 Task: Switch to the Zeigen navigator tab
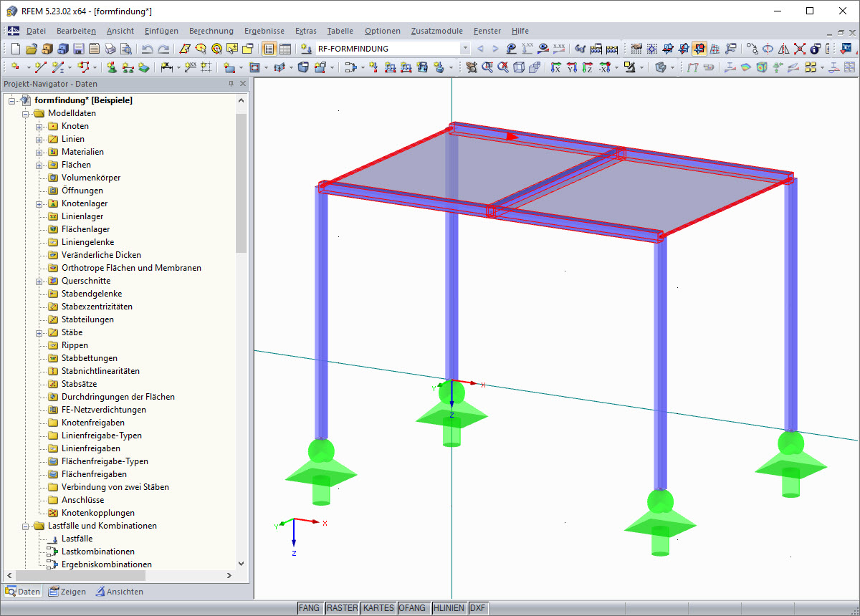point(67,592)
